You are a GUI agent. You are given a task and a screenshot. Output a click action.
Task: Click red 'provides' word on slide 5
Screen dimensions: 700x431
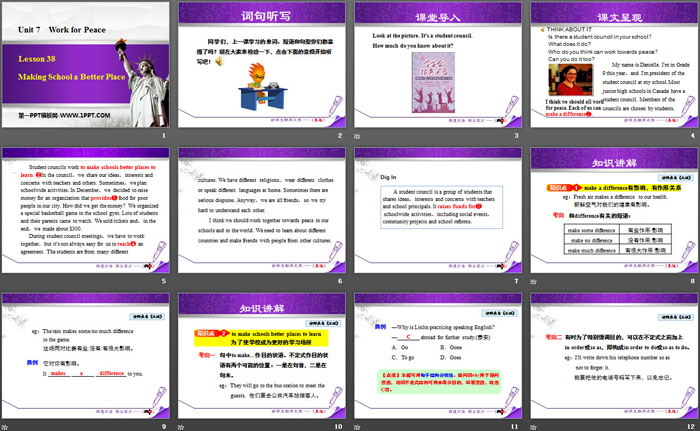[101, 198]
